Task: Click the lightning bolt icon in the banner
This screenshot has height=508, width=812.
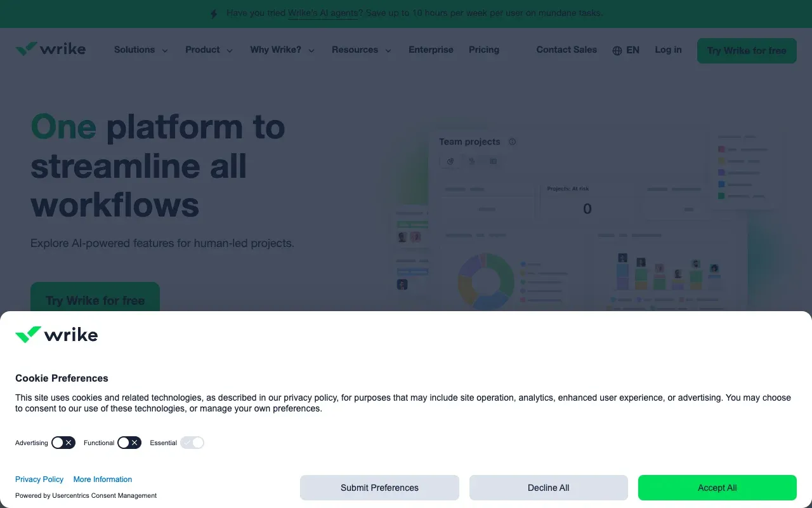Action: pos(214,13)
